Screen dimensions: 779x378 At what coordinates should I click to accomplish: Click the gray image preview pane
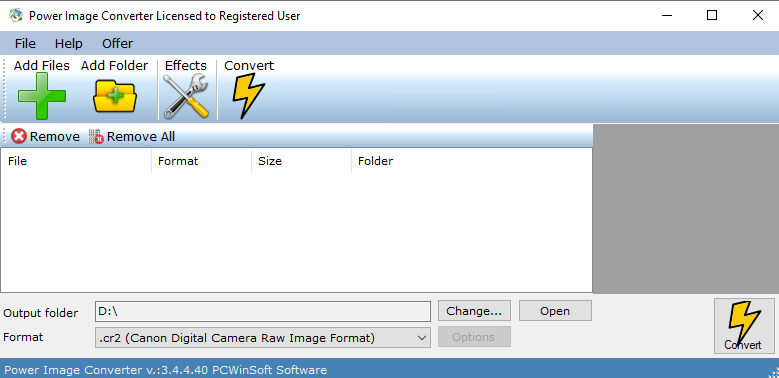(x=686, y=209)
